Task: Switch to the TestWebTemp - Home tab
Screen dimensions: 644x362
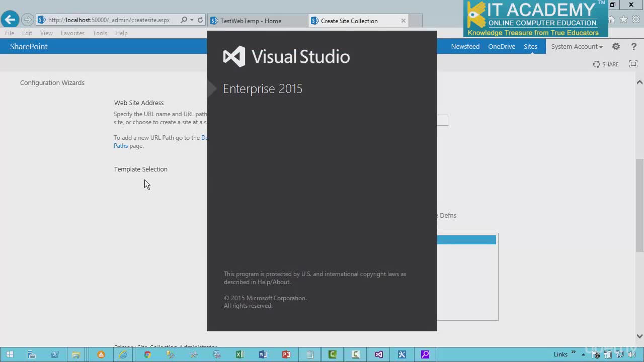Action: pyautogui.click(x=258, y=21)
